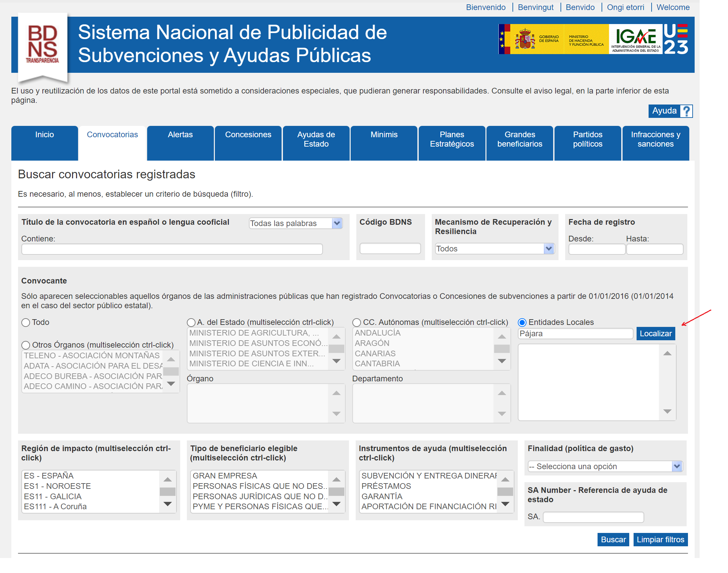This screenshot has height=573, width=728.
Task: Click scrollbar thumb in Instrumentos de ayuda list
Action: pos(505,492)
